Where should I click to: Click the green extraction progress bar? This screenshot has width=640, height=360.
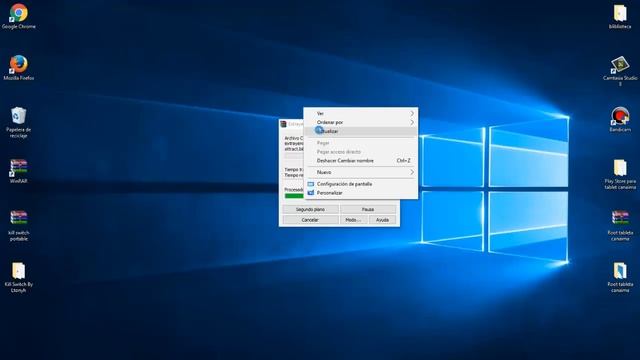point(294,196)
